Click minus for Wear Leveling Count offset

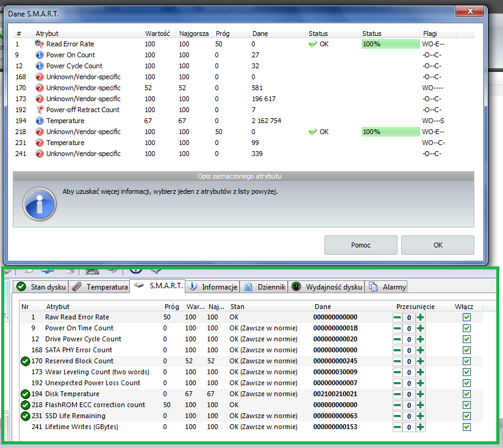(x=397, y=372)
